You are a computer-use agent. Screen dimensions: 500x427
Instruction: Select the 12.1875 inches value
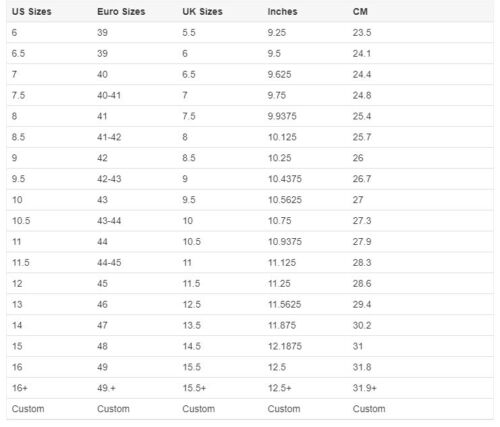(285, 346)
